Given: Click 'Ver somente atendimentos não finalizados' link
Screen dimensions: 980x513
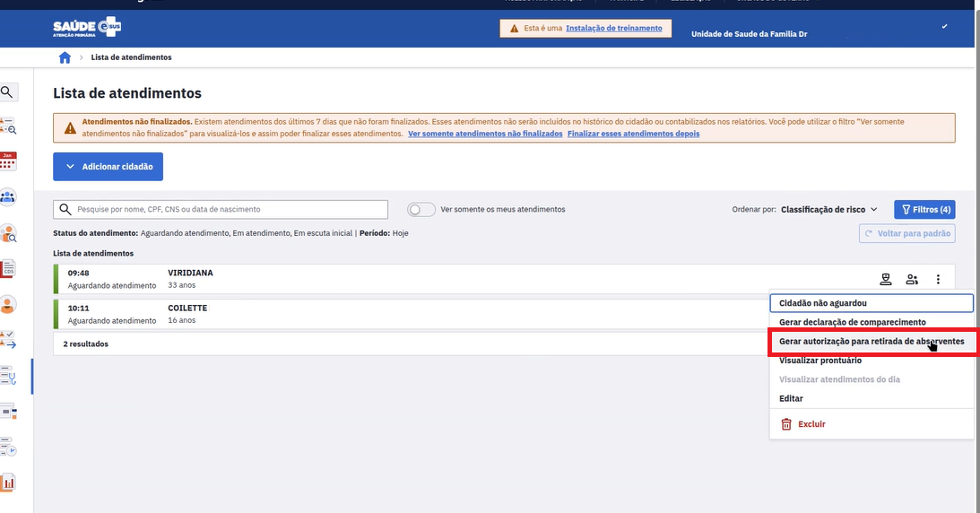Looking at the screenshot, I should click(485, 134).
